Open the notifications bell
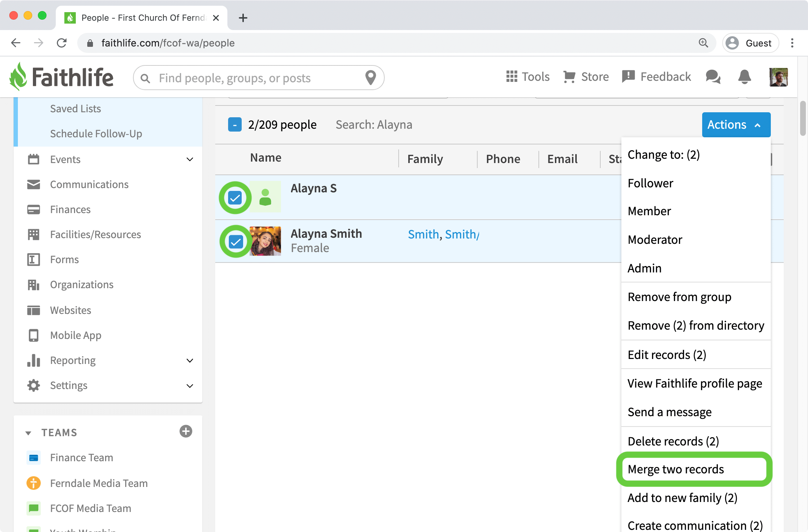Image resolution: width=808 pixels, height=532 pixels. 744,77
